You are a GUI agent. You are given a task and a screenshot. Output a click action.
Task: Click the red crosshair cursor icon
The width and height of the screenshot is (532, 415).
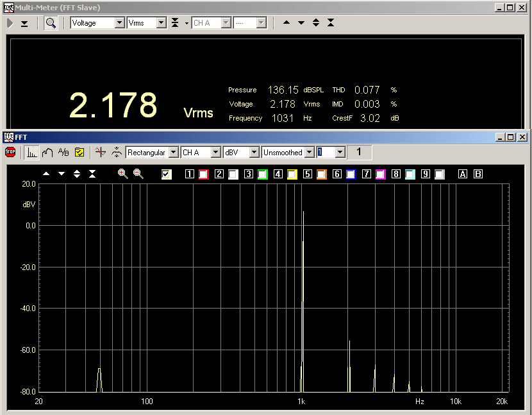coord(100,153)
